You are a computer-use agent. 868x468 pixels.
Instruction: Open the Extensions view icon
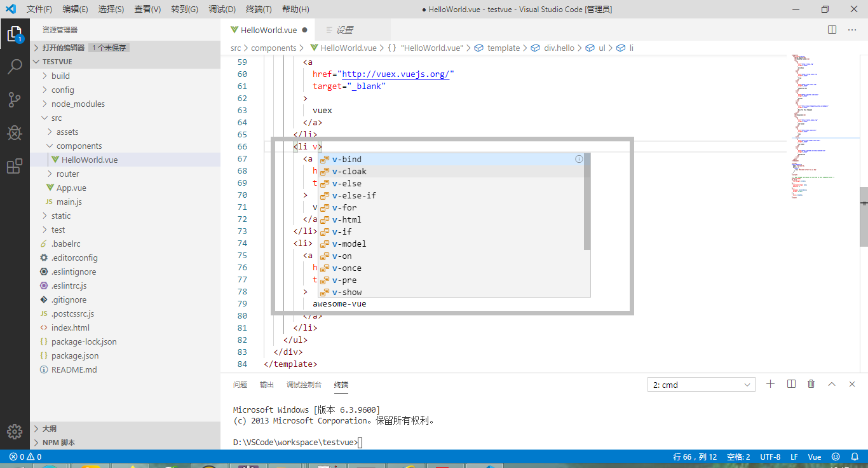[15, 167]
